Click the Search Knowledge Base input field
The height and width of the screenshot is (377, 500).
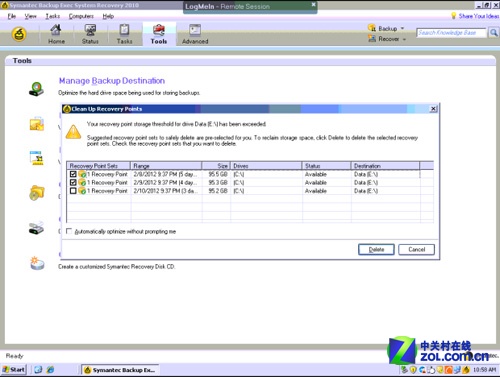click(451, 33)
